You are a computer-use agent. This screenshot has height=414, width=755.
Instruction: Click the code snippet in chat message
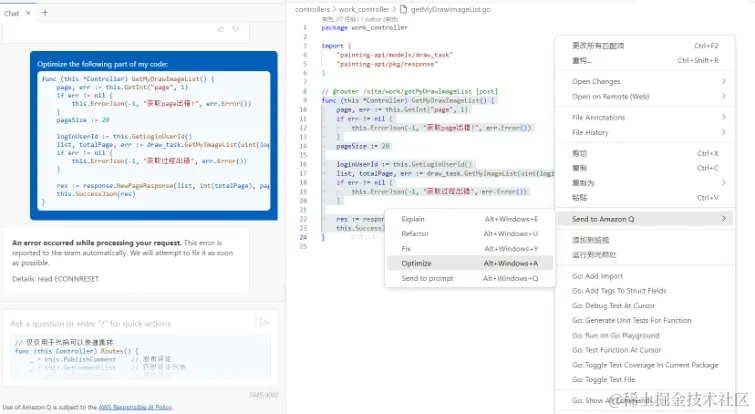[154, 141]
